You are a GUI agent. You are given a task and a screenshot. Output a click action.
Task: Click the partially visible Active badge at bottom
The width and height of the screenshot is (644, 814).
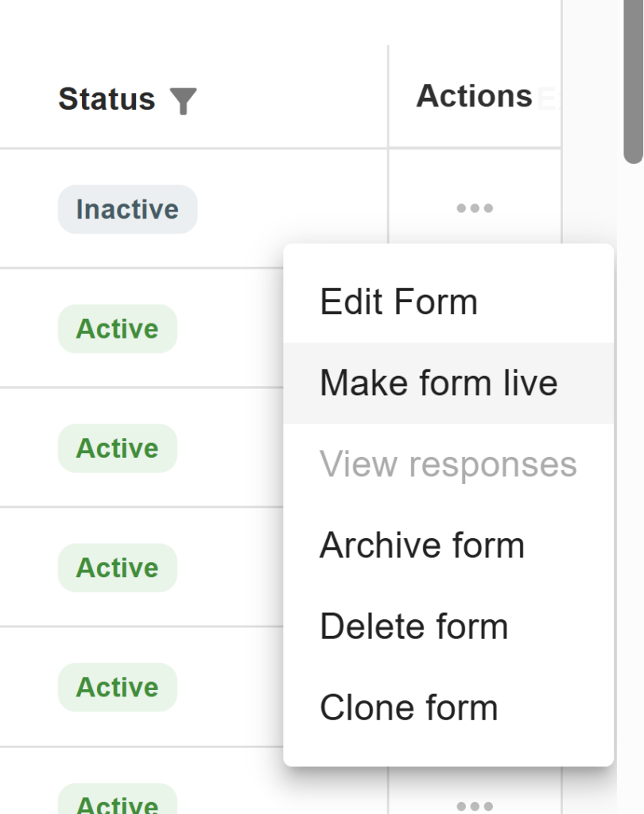click(118, 800)
